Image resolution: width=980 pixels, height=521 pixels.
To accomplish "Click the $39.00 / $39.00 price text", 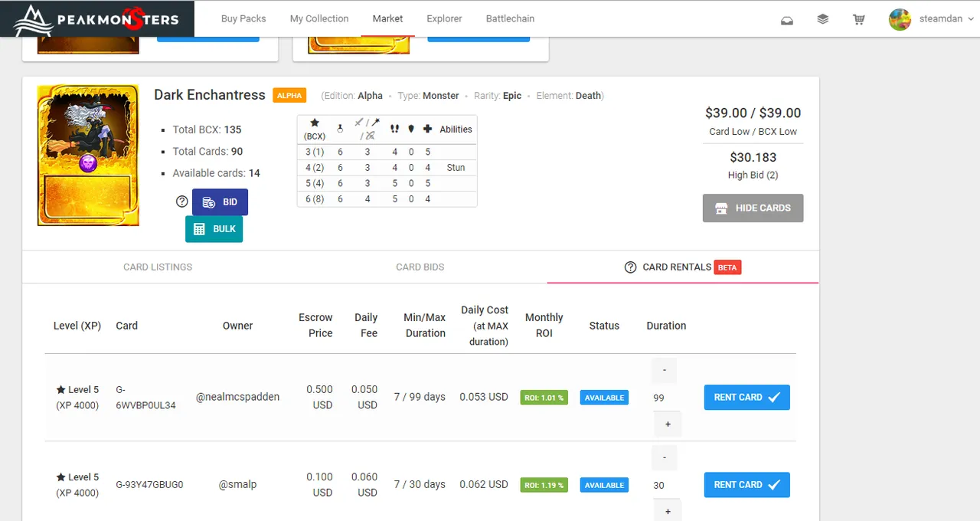I will pyautogui.click(x=753, y=113).
